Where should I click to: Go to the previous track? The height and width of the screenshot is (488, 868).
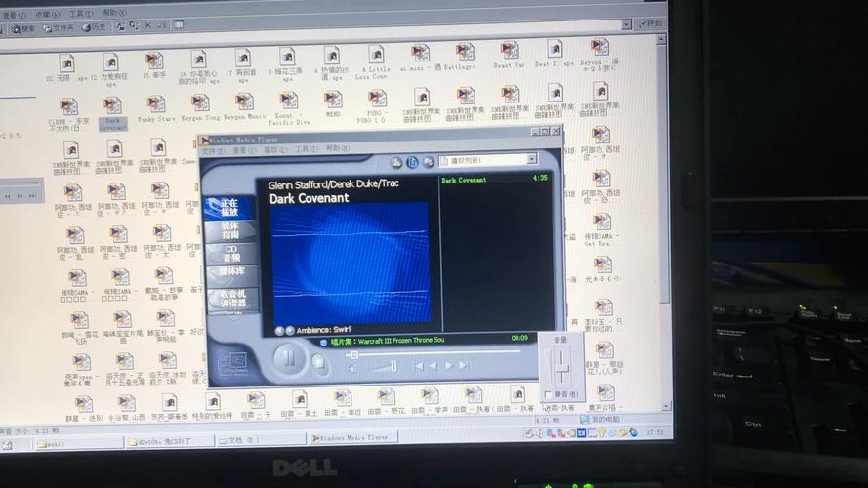(419, 366)
